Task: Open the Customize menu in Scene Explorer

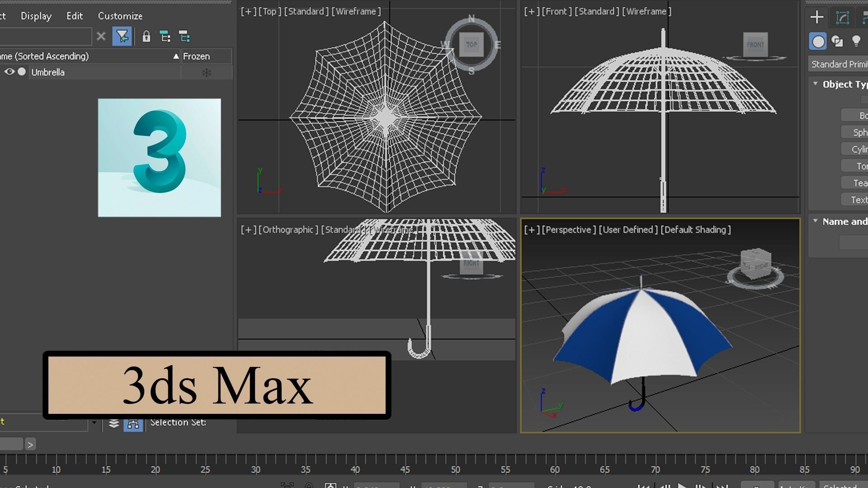Action: (x=120, y=16)
